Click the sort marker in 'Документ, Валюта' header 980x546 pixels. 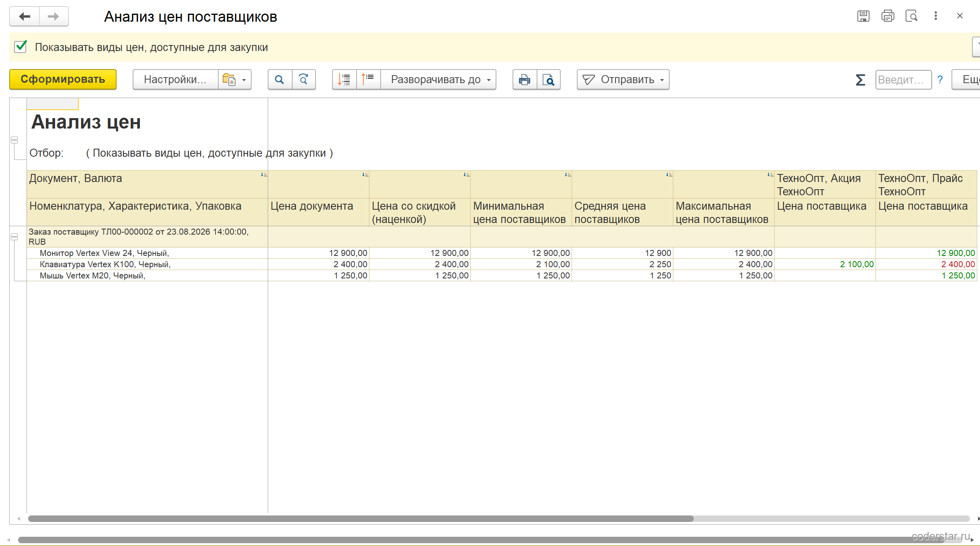click(264, 174)
